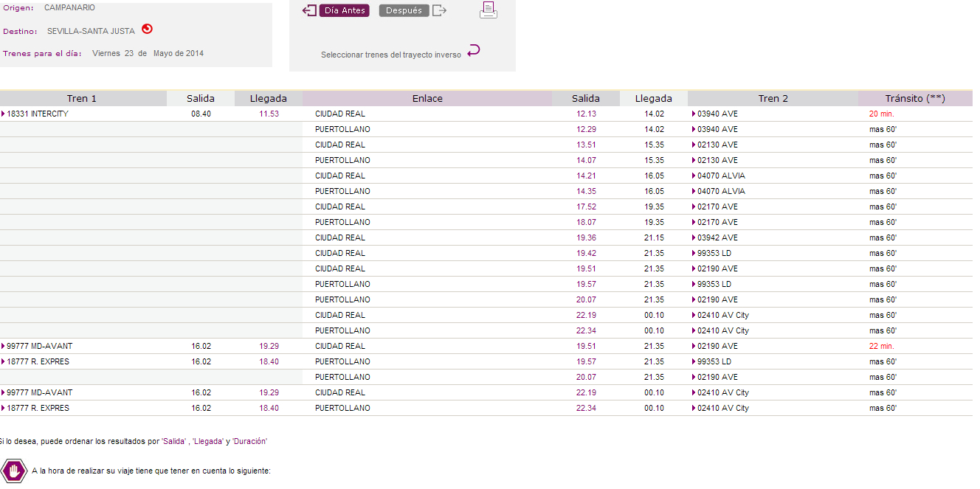Open 02130 AVE departing at 13.51
The width and height of the screenshot is (980, 489).
[717, 145]
